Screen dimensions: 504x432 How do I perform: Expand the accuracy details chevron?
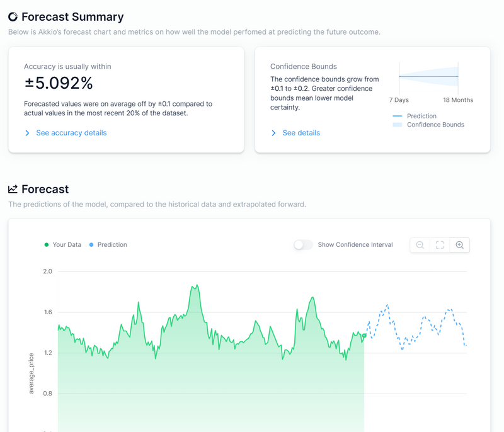(x=26, y=133)
